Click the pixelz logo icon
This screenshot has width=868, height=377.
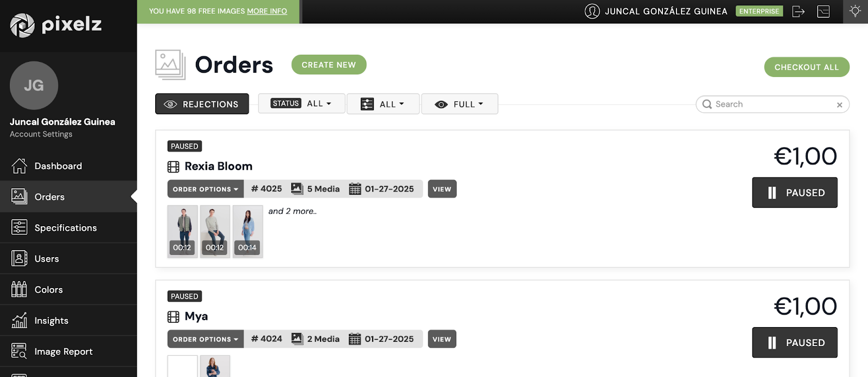click(x=22, y=25)
